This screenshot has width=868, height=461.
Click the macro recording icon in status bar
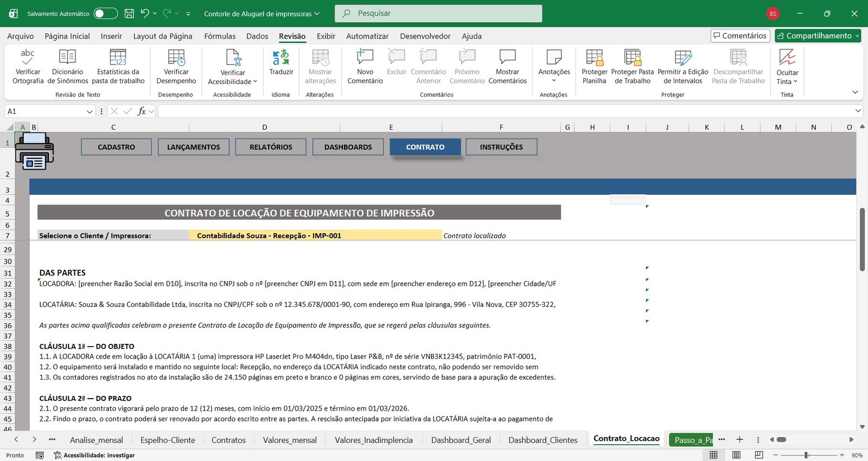(40, 456)
